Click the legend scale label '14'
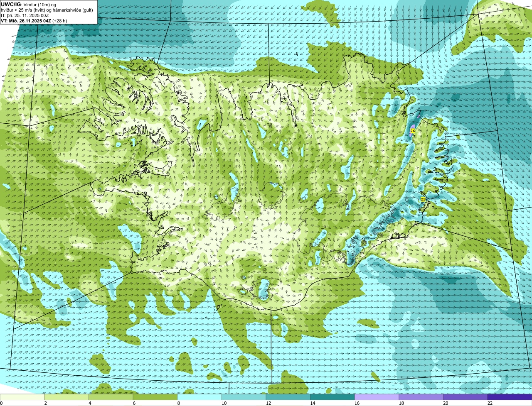 point(313,403)
